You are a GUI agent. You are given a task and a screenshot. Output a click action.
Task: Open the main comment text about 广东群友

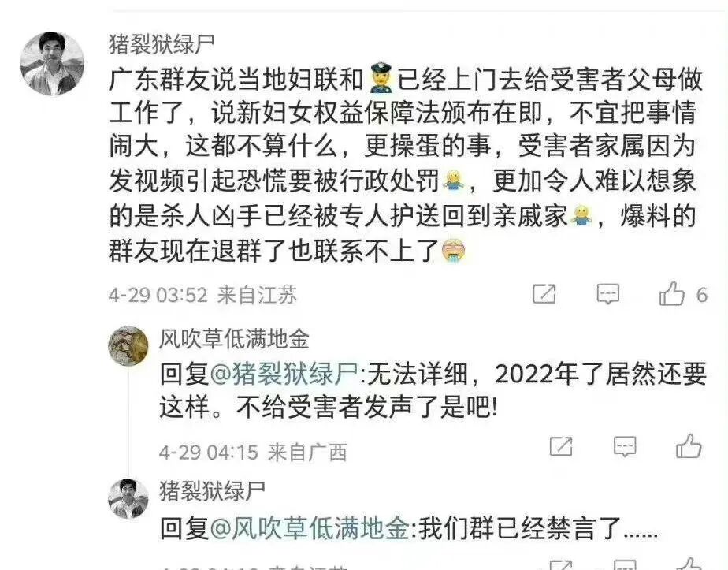click(403, 165)
